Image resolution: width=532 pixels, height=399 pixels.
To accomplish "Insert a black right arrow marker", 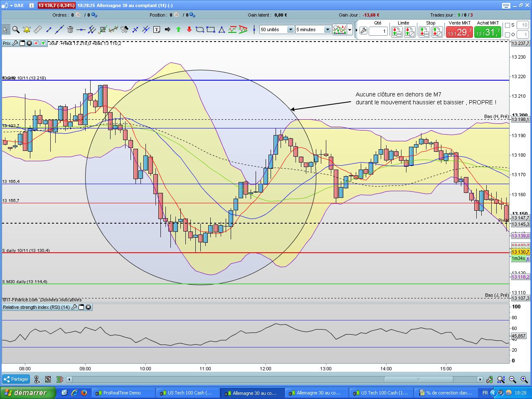I will [167, 30].
